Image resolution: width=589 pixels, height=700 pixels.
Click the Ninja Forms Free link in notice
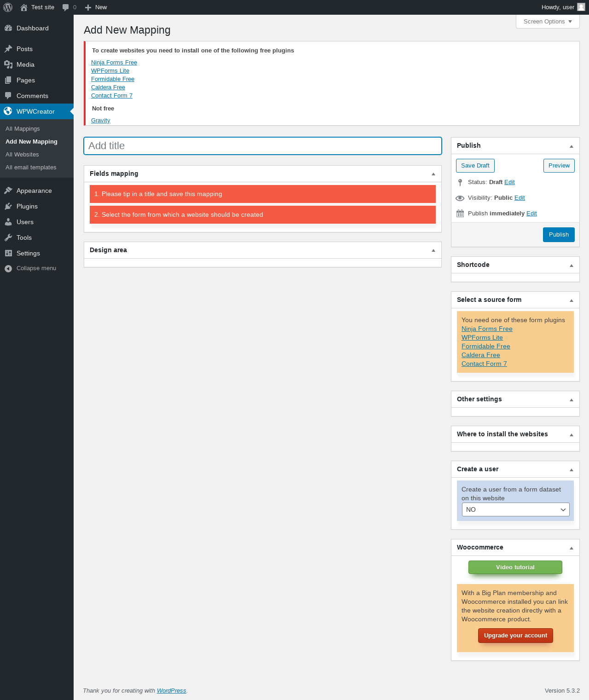pyautogui.click(x=114, y=63)
